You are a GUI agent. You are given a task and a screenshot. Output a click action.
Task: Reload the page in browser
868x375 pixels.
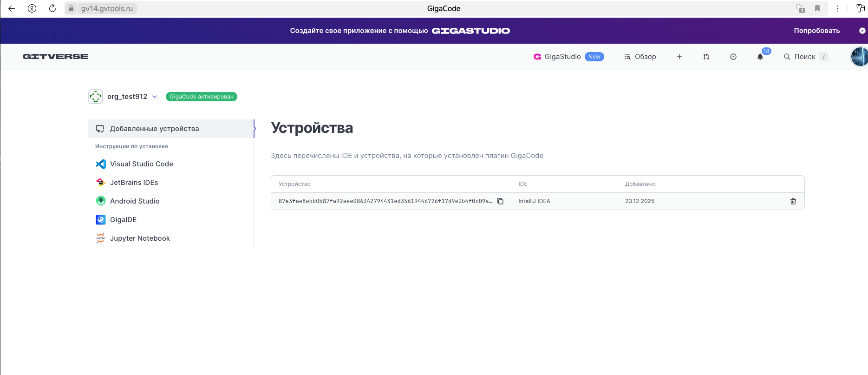[52, 8]
